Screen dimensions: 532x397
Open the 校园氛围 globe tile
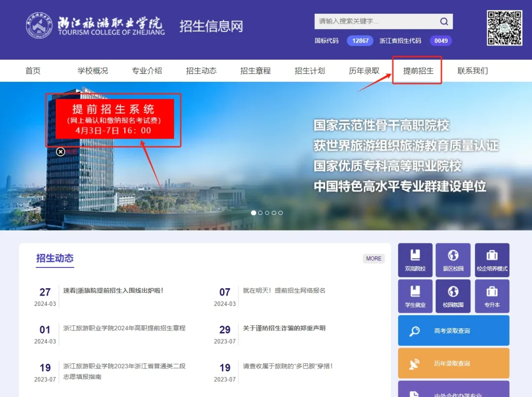(x=453, y=296)
